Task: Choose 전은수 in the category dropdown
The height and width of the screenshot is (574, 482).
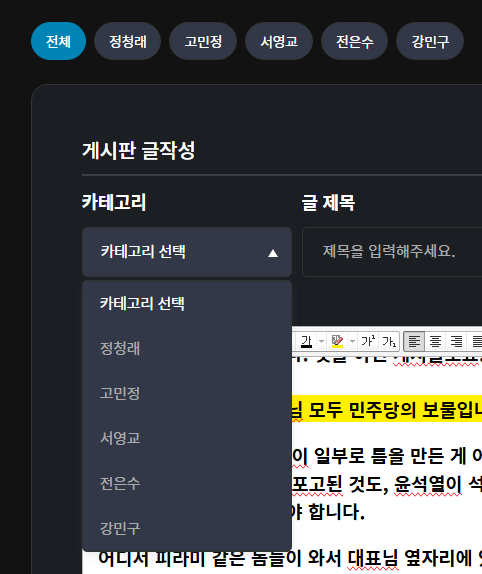Action: coord(187,483)
